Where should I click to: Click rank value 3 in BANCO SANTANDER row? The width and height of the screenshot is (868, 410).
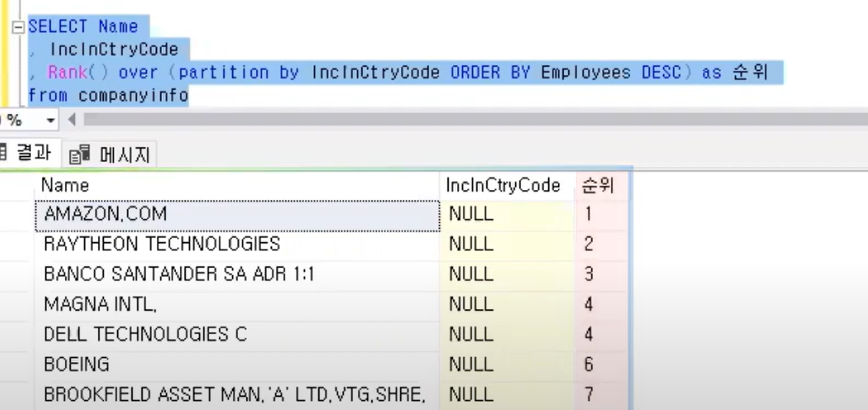coord(601,275)
